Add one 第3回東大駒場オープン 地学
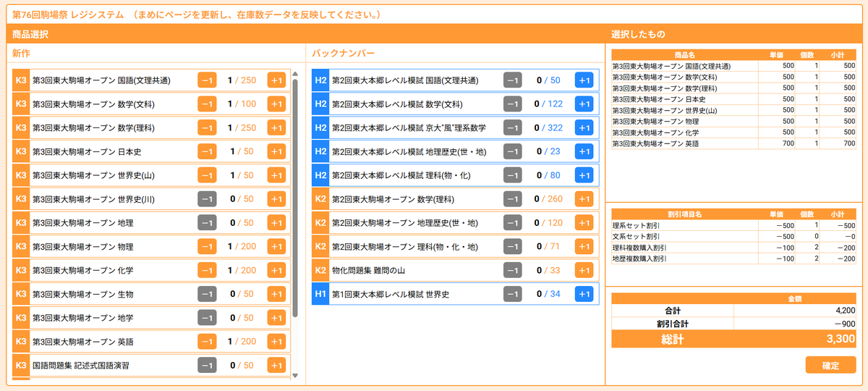The height and width of the screenshot is (391, 868). coord(276,318)
